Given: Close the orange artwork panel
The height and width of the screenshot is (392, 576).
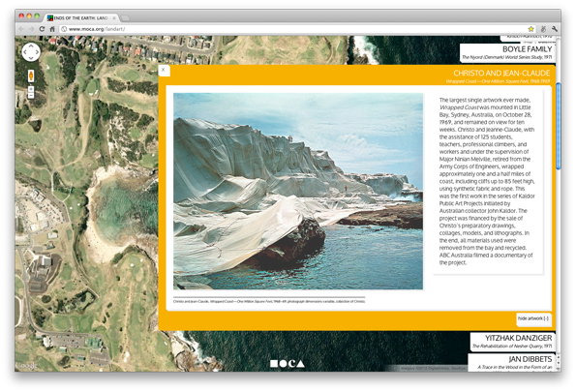Looking at the screenshot, I should (x=164, y=70).
